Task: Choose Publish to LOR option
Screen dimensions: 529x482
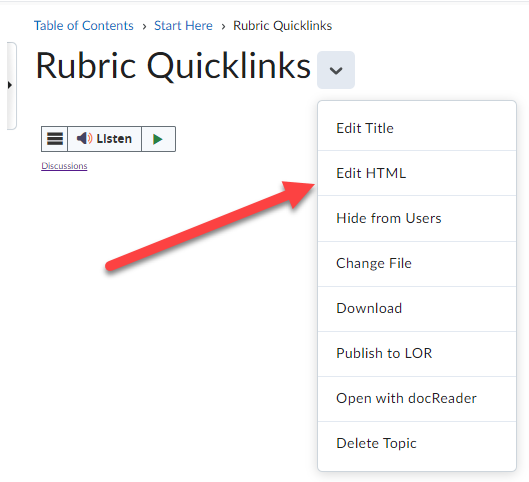Action: pos(417,353)
